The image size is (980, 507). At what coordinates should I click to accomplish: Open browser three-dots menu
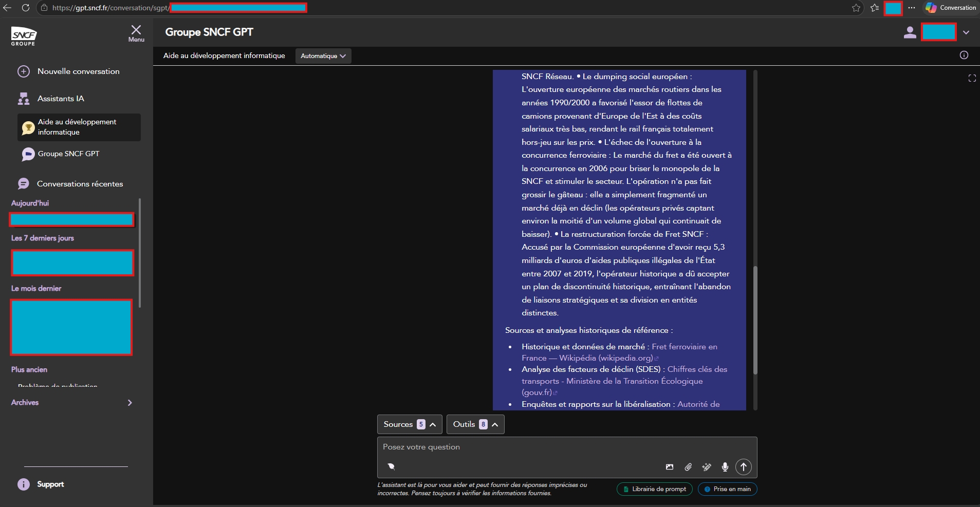pyautogui.click(x=912, y=8)
